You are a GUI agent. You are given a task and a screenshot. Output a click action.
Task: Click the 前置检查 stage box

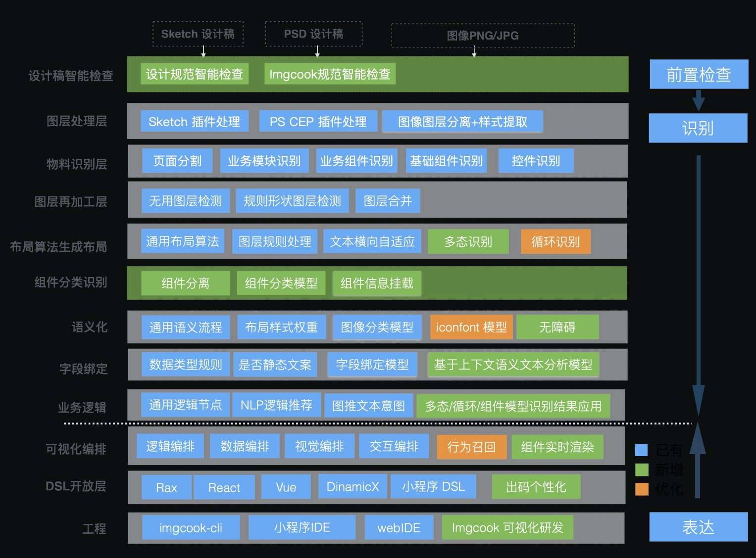click(699, 75)
